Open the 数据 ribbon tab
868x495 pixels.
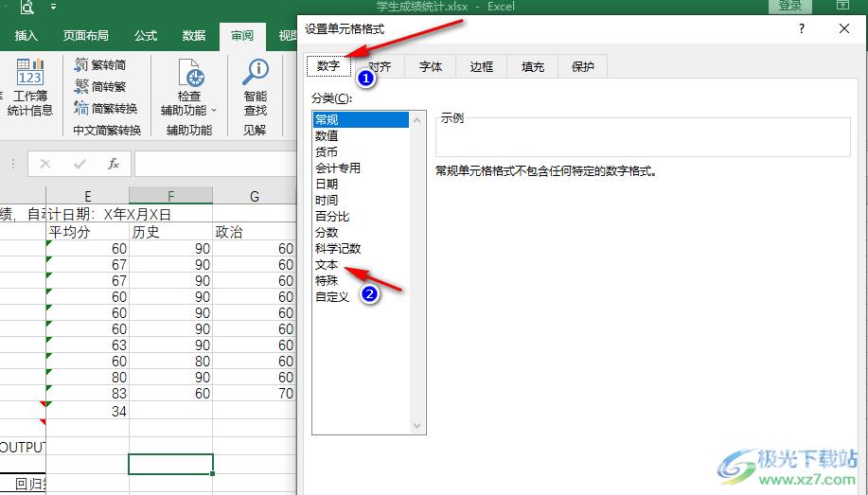pyautogui.click(x=194, y=36)
